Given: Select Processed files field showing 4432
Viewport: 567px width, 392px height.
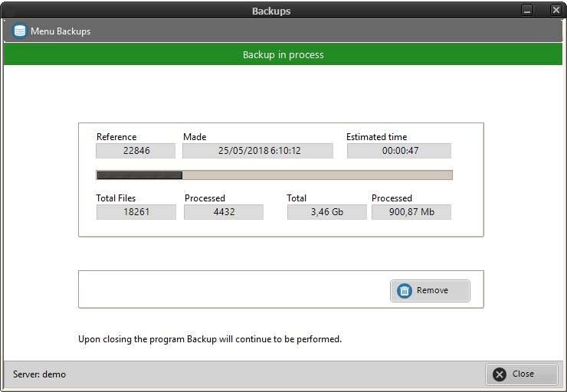Looking at the screenshot, I should (x=224, y=212).
